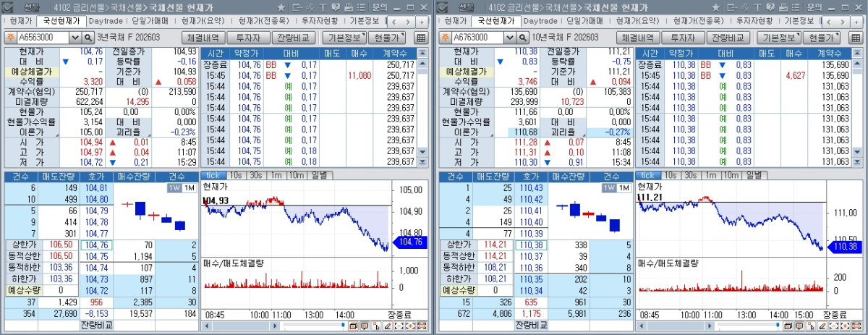Click the pencil draw tool under right chart
The image size is (868, 335).
point(822,326)
